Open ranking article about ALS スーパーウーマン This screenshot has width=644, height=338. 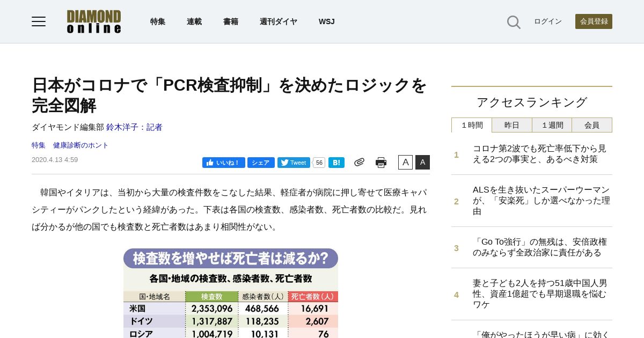(541, 201)
